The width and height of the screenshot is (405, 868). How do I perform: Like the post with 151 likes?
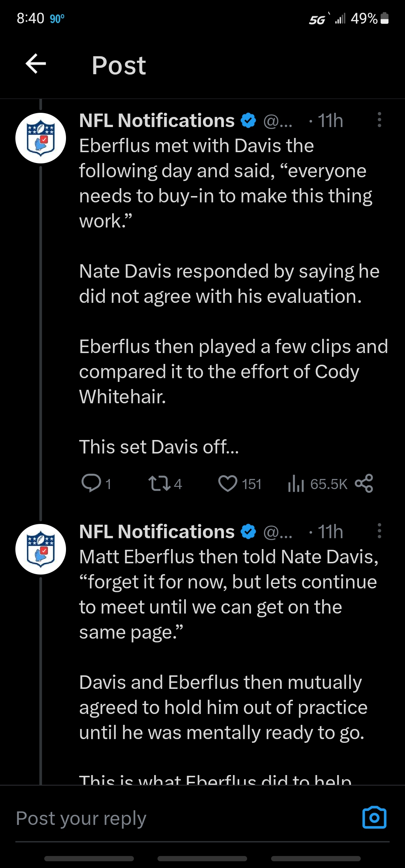[228, 483]
